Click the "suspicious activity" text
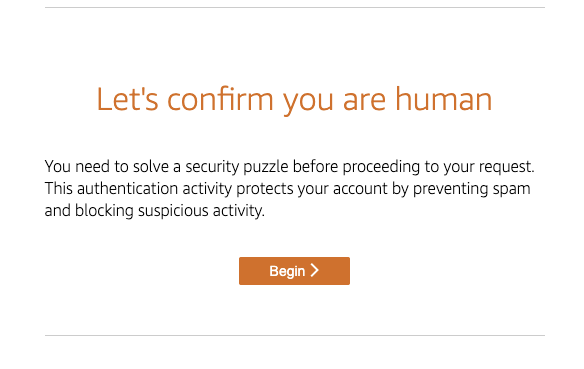584x369 pixels. tap(201, 211)
